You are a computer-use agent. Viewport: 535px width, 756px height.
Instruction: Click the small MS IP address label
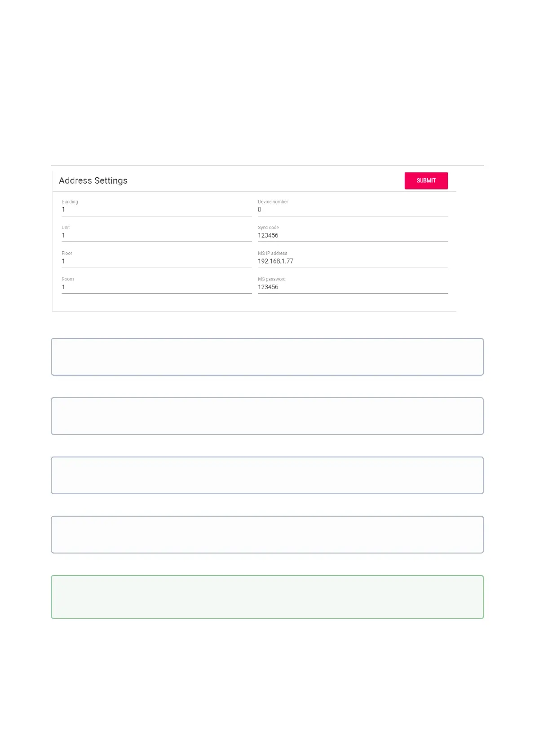coord(272,253)
